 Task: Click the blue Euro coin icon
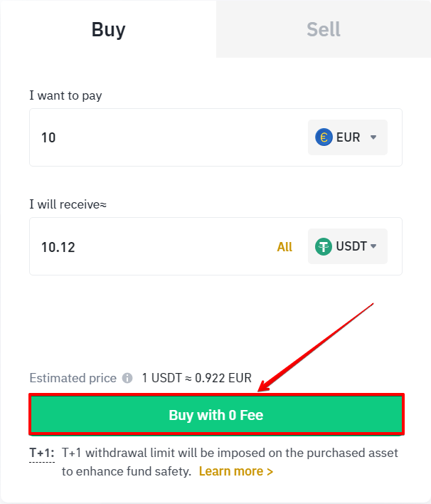click(324, 137)
